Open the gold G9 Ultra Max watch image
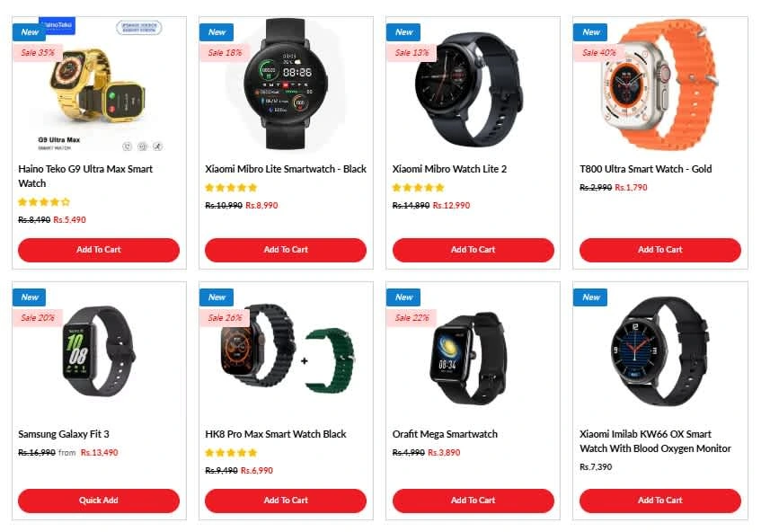The image size is (761, 532). [99, 85]
